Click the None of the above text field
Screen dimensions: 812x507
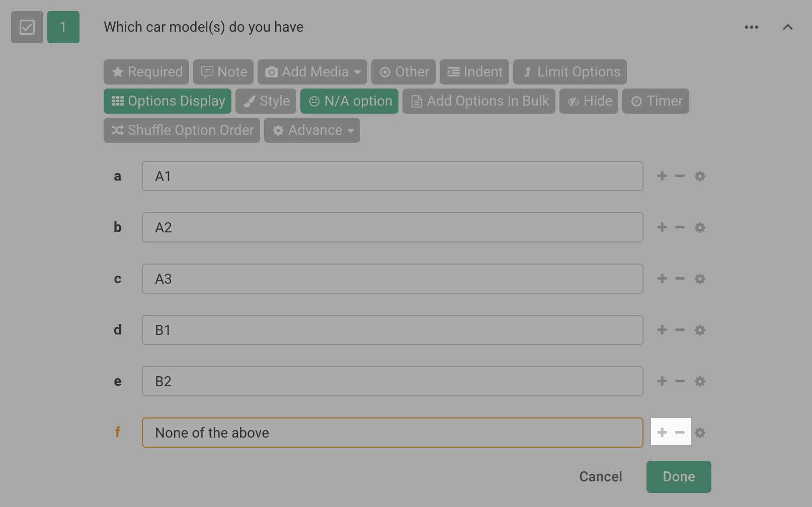click(392, 433)
